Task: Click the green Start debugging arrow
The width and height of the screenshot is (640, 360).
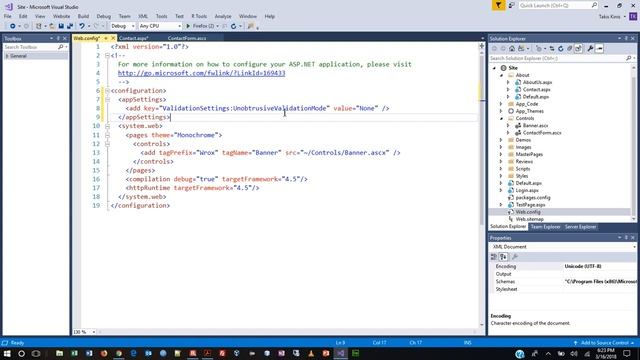Action: [x=188, y=26]
